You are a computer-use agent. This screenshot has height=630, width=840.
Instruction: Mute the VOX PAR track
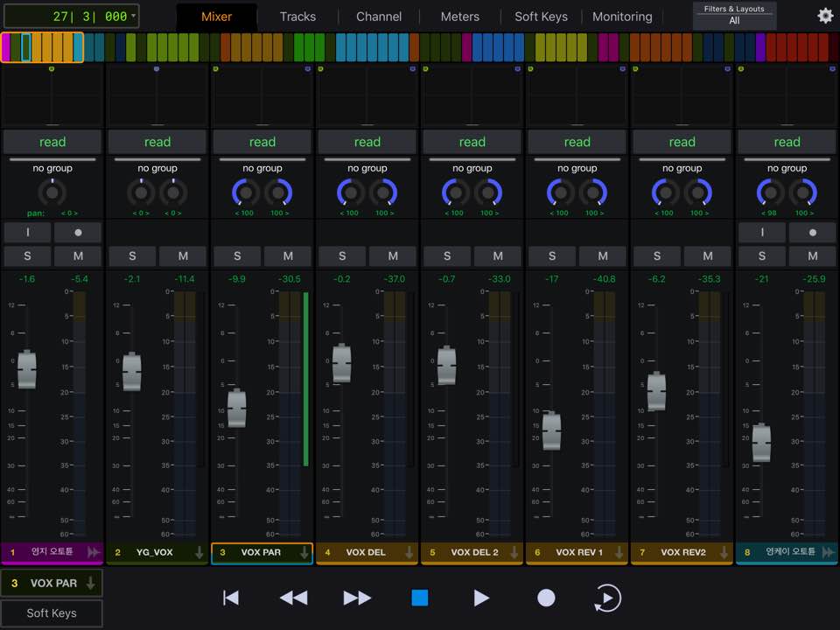click(x=288, y=256)
